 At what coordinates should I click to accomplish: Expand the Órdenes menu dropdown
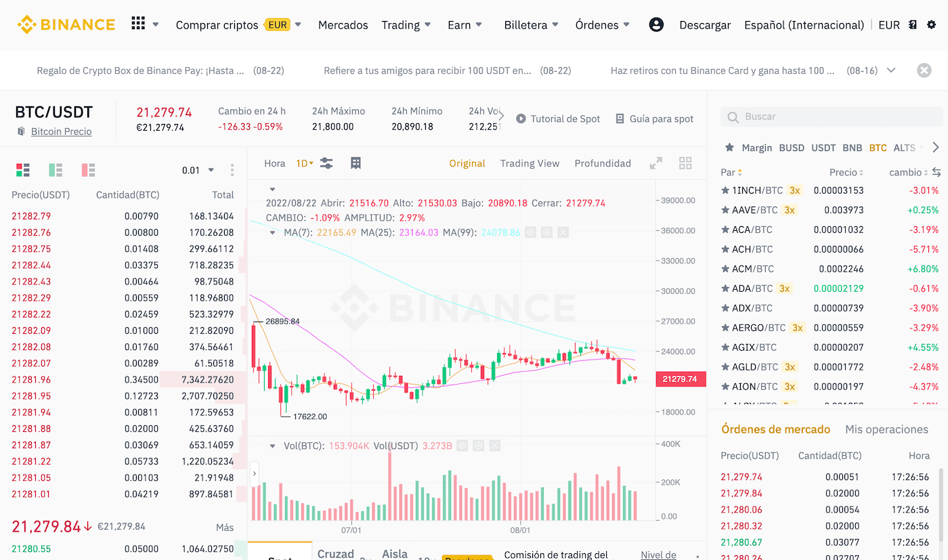click(626, 25)
